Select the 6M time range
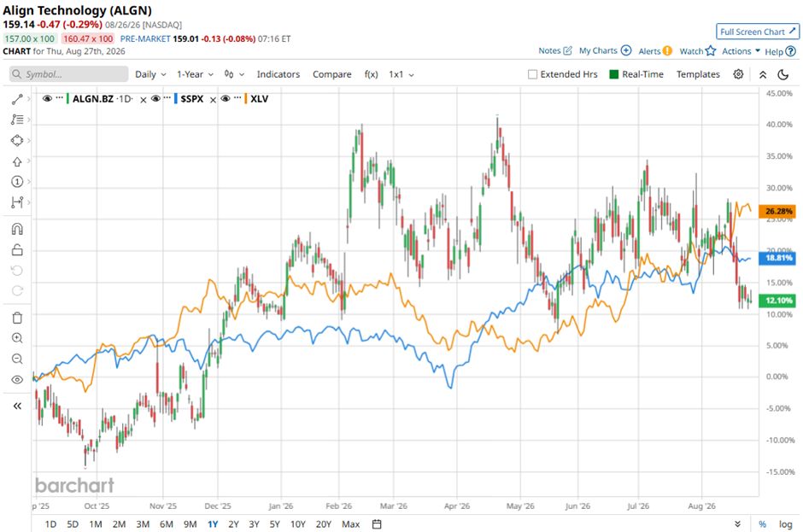 (x=167, y=523)
